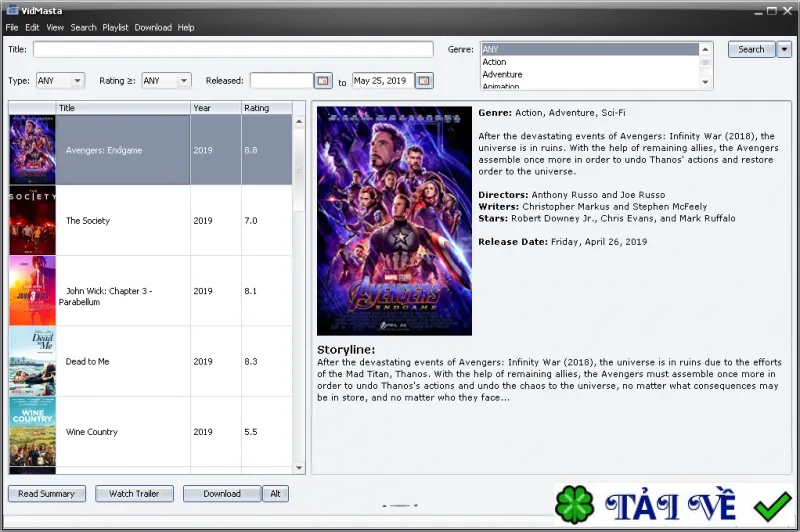Image resolution: width=800 pixels, height=532 pixels.
Task: Select Action in the Genre list
Action: (590, 62)
